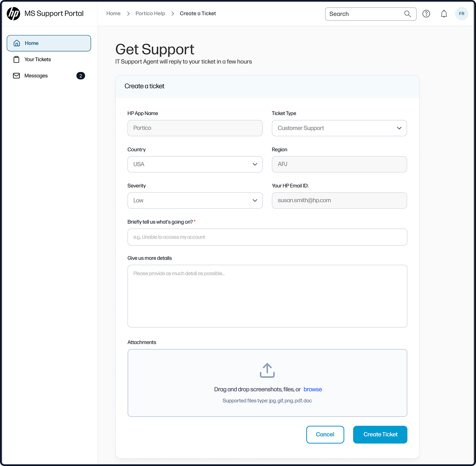Viewport: 476px width, 466px height.
Task: Click the search magnifier icon
Action: click(x=407, y=14)
